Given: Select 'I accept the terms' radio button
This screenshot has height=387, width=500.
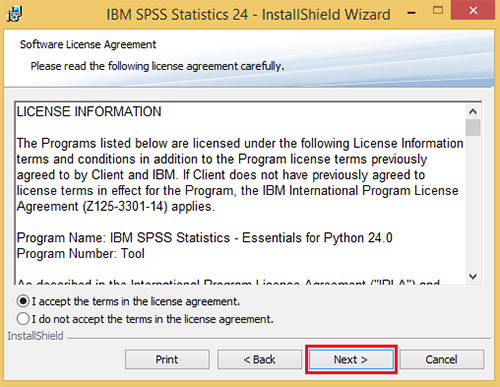Looking at the screenshot, I should [x=23, y=301].
